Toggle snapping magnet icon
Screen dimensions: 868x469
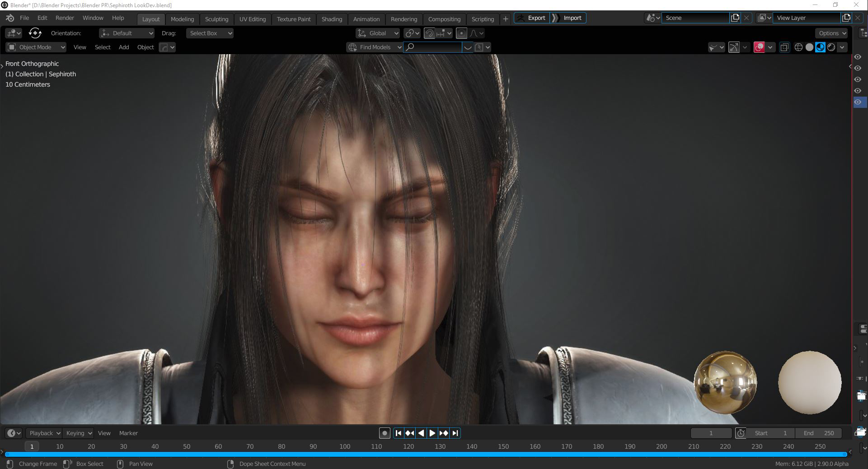(x=430, y=33)
